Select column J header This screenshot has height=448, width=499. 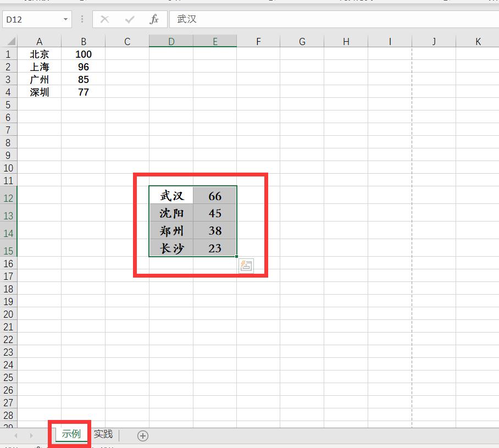pos(434,41)
